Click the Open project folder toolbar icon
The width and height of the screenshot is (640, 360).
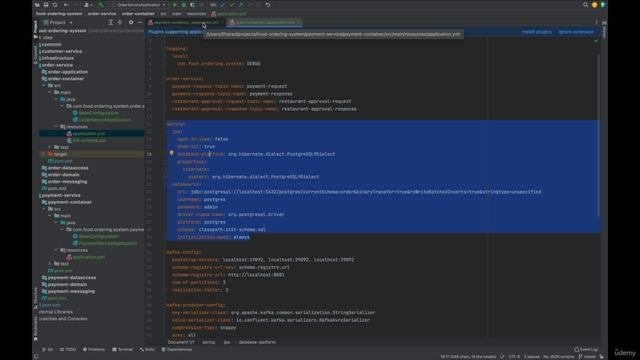(x=37, y=5)
